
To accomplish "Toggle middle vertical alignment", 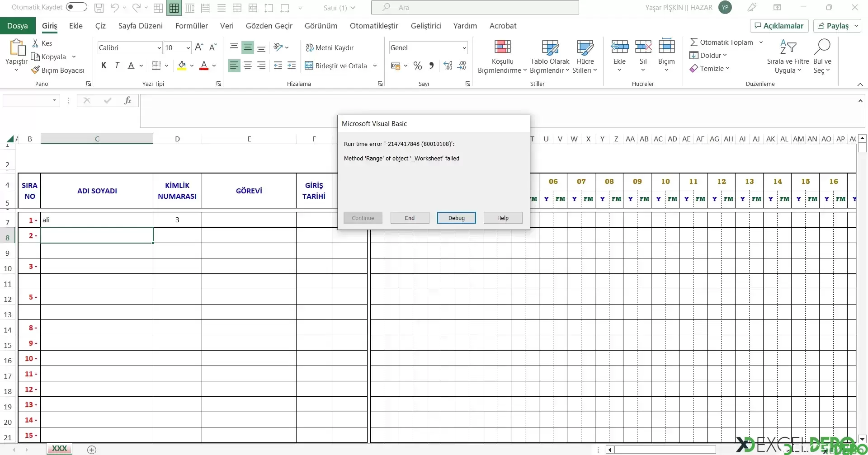I will [x=248, y=47].
